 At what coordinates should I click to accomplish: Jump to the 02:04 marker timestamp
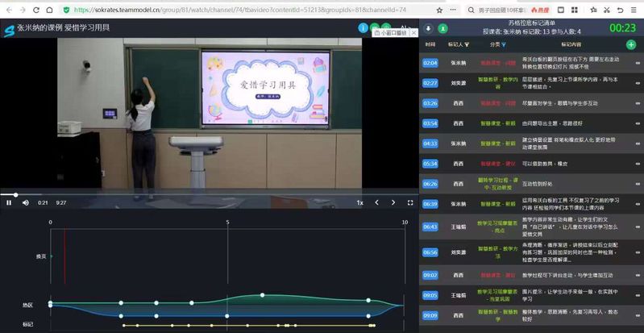(430, 62)
